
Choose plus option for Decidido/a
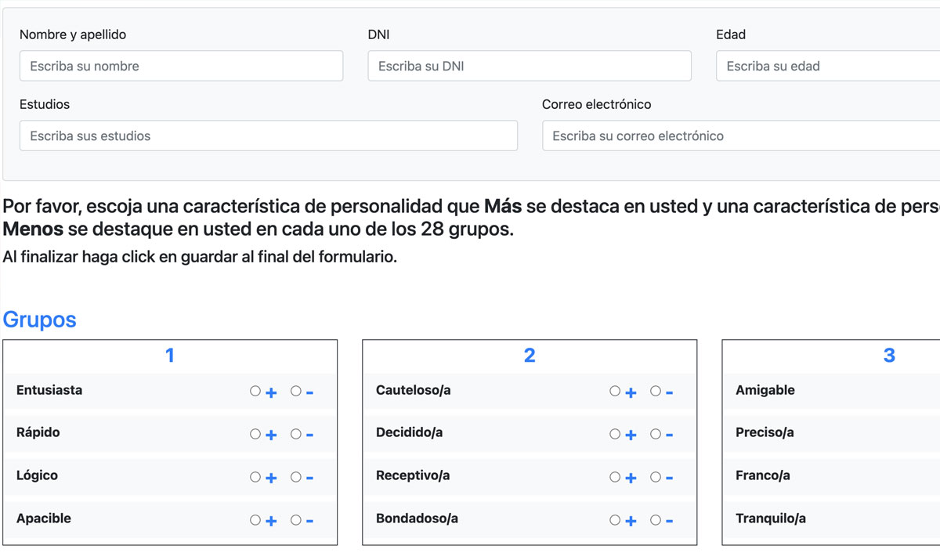click(x=615, y=434)
